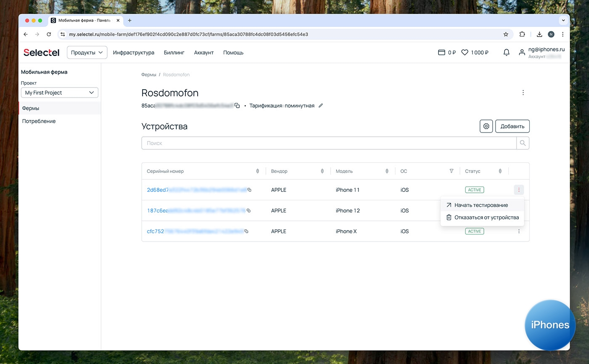
Task: Bookmark page with the star icon
Action: (x=506, y=34)
